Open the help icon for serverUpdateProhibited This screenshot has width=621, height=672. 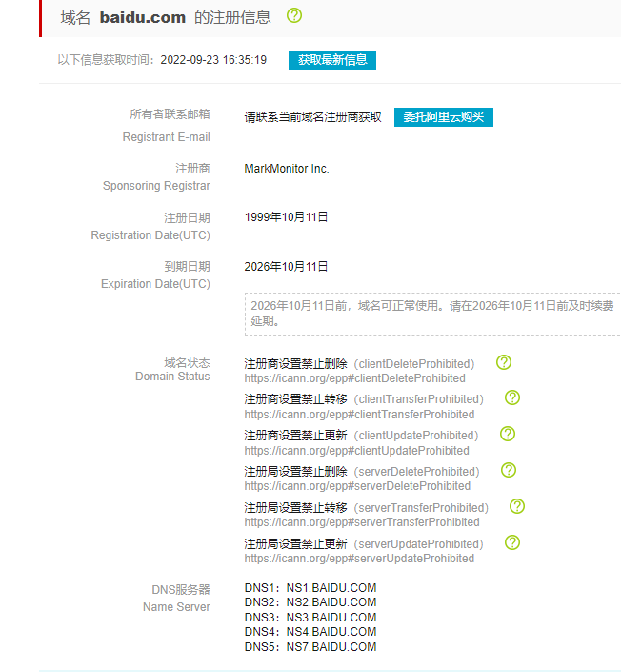click(512, 542)
